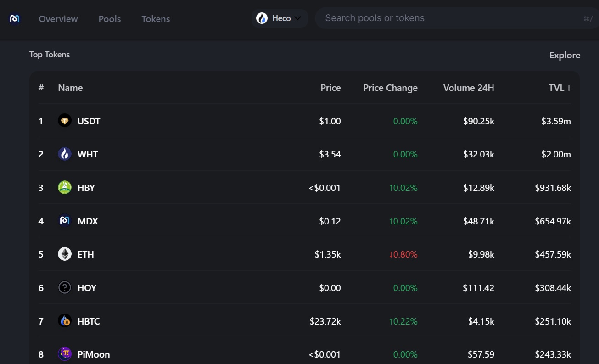Open the HBTC token name

tap(89, 321)
